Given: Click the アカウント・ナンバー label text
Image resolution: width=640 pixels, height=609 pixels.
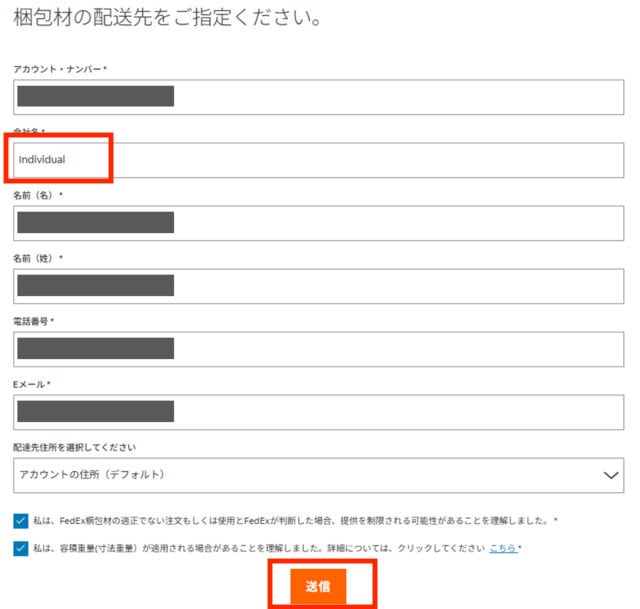Looking at the screenshot, I should (x=59, y=68).
